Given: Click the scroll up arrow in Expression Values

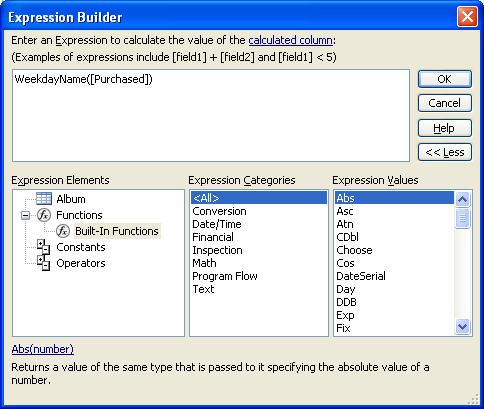Looking at the screenshot, I should (x=462, y=199).
